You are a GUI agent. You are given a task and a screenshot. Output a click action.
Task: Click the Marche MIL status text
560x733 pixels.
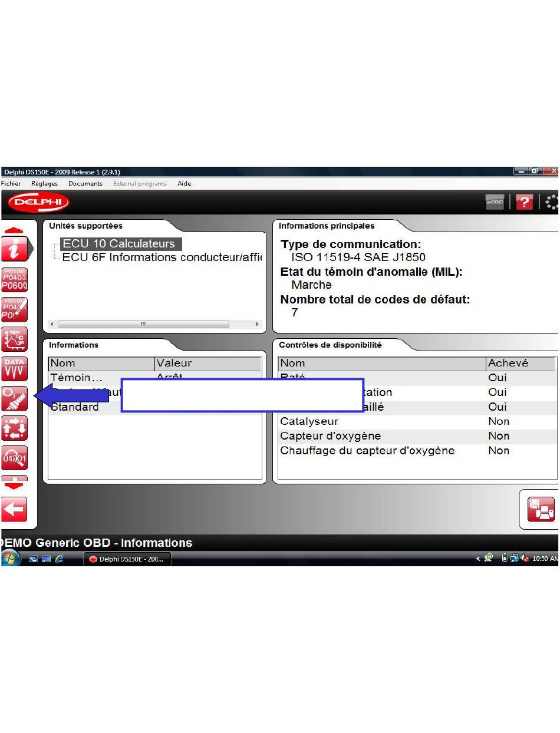pos(311,285)
